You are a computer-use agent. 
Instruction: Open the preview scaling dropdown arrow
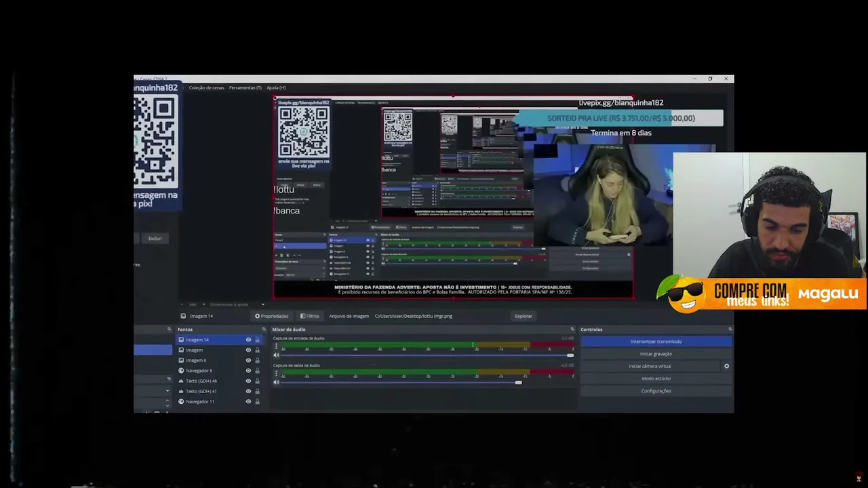(x=262, y=304)
